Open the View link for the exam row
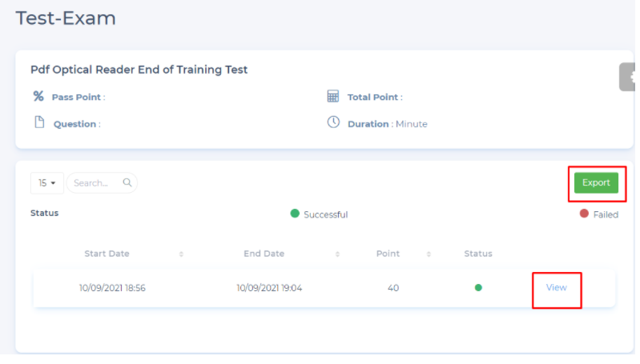 (x=556, y=287)
